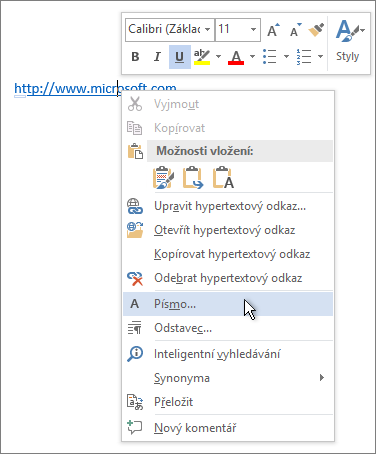
Task: Toggle italic formatting (I)
Action: point(157,57)
